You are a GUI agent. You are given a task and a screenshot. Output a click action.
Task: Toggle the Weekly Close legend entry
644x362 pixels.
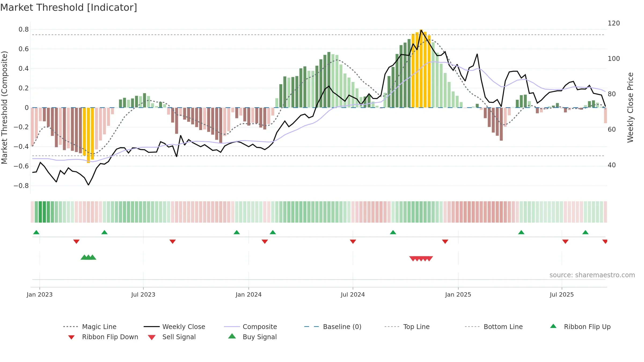(x=174, y=327)
